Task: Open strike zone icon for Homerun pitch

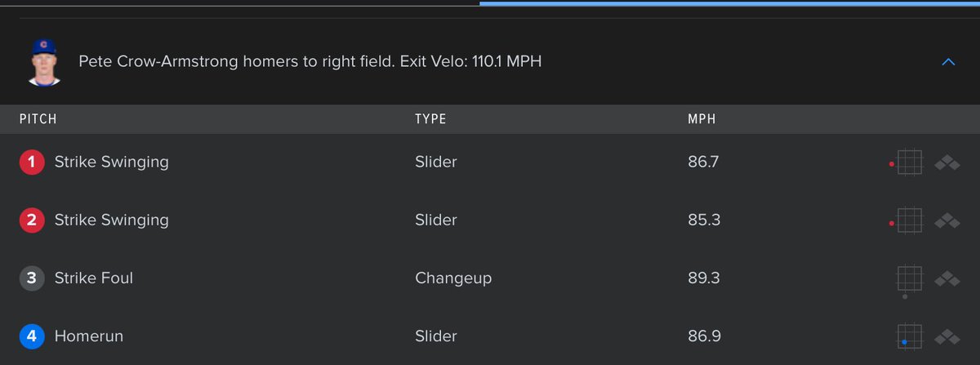Action: coord(909,336)
